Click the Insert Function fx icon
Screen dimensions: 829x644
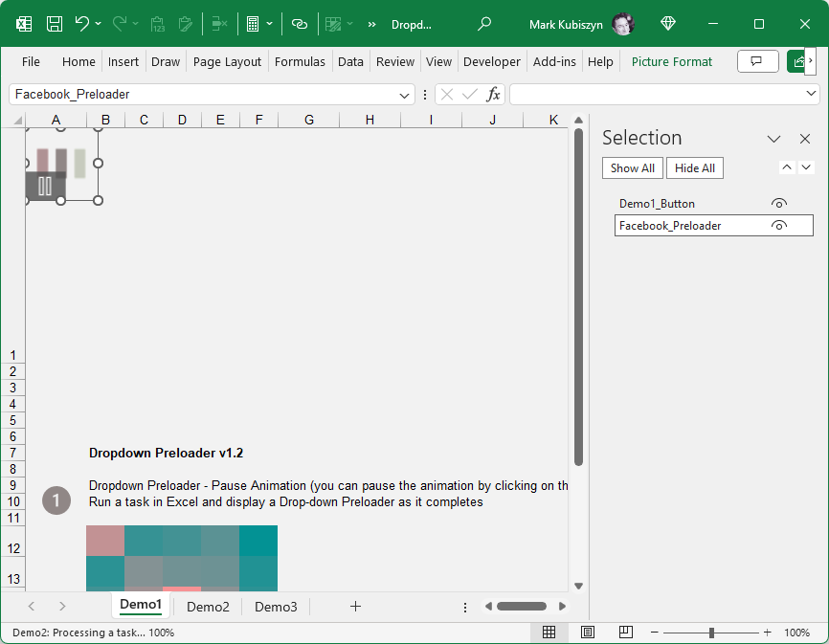[x=493, y=94]
